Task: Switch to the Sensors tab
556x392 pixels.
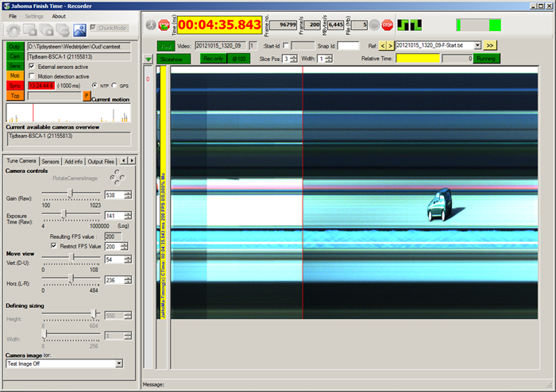Action: pyautogui.click(x=50, y=161)
